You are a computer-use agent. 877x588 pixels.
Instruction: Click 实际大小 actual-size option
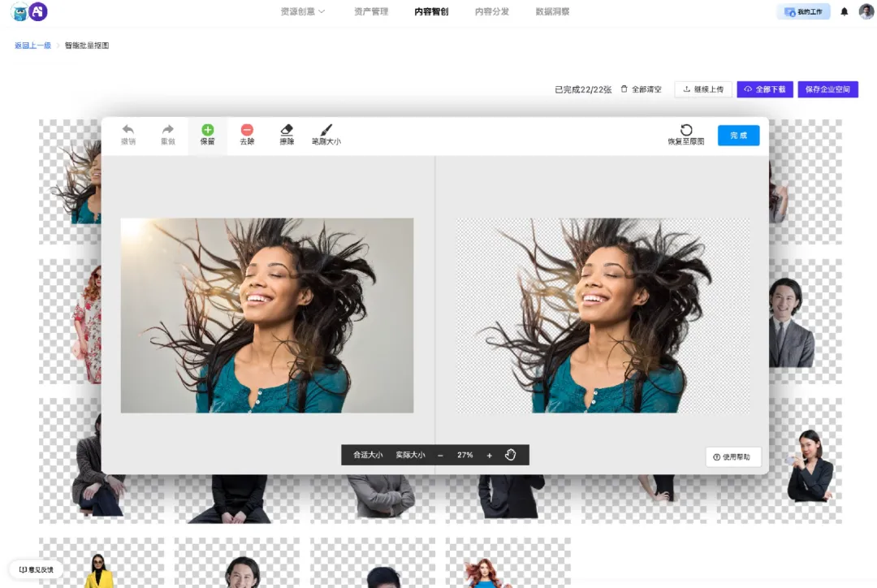pos(410,455)
